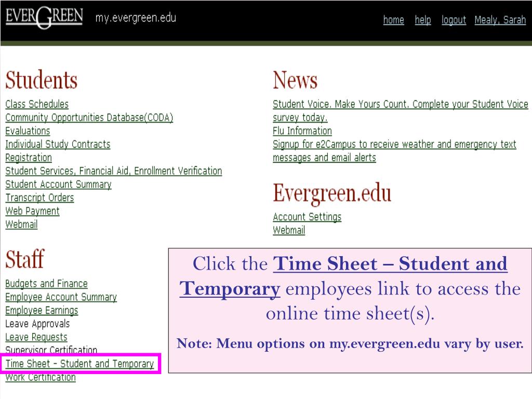Open Webmail under Students
The height and width of the screenshot is (399, 532).
(x=21, y=224)
